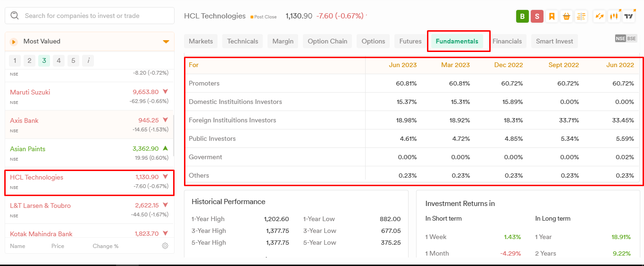Click the Goverment row label
Image resolution: width=644 pixels, height=266 pixels.
(205, 157)
